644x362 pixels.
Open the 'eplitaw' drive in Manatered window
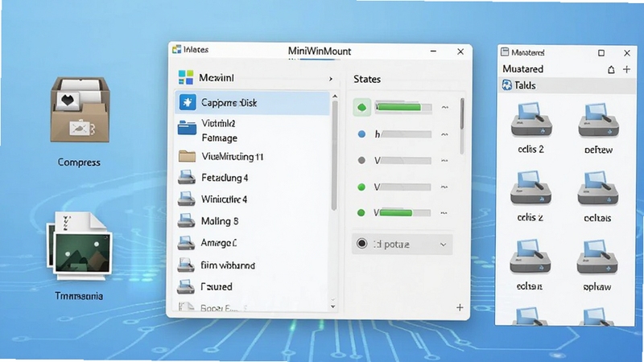(597, 257)
